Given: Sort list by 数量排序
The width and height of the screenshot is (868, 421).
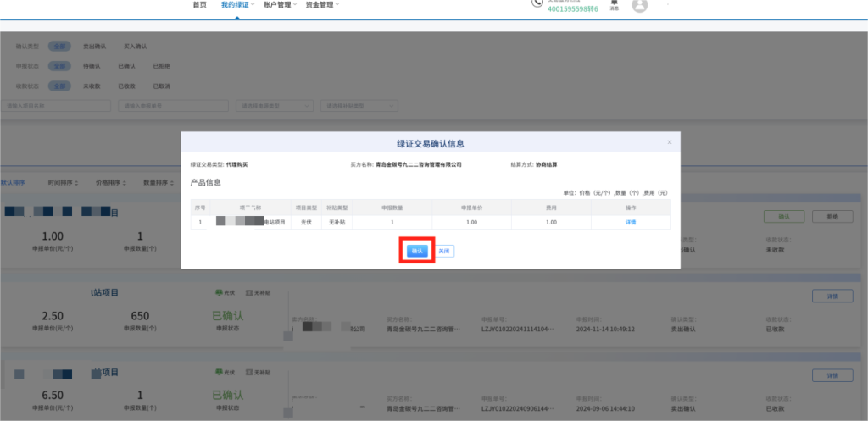Looking at the screenshot, I should coord(158,182).
